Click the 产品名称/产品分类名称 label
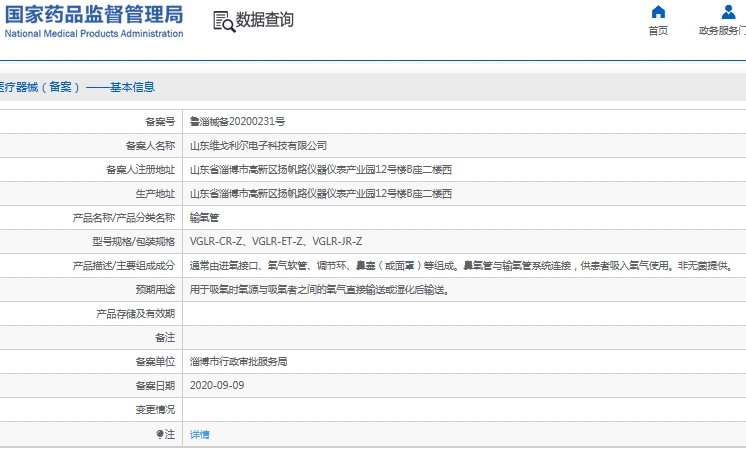The image size is (746, 451). (124, 218)
